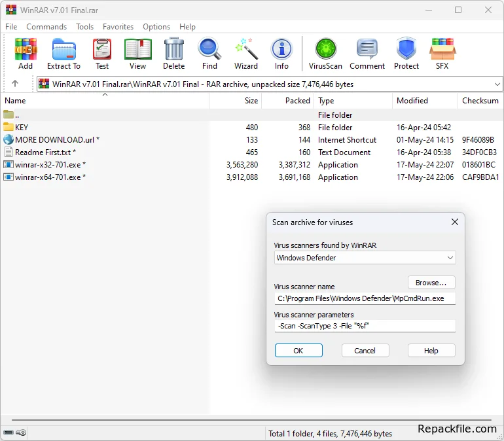Click packed size 3,387,312
Screen dimensions: 504x441
point(295,165)
